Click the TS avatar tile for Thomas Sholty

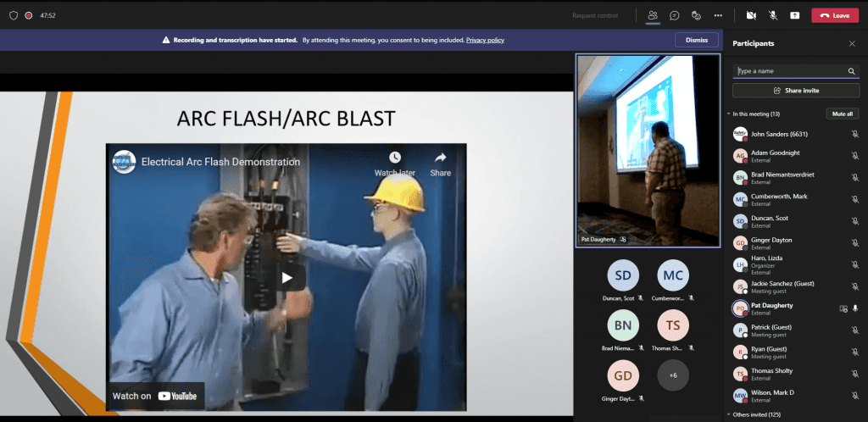(672, 325)
